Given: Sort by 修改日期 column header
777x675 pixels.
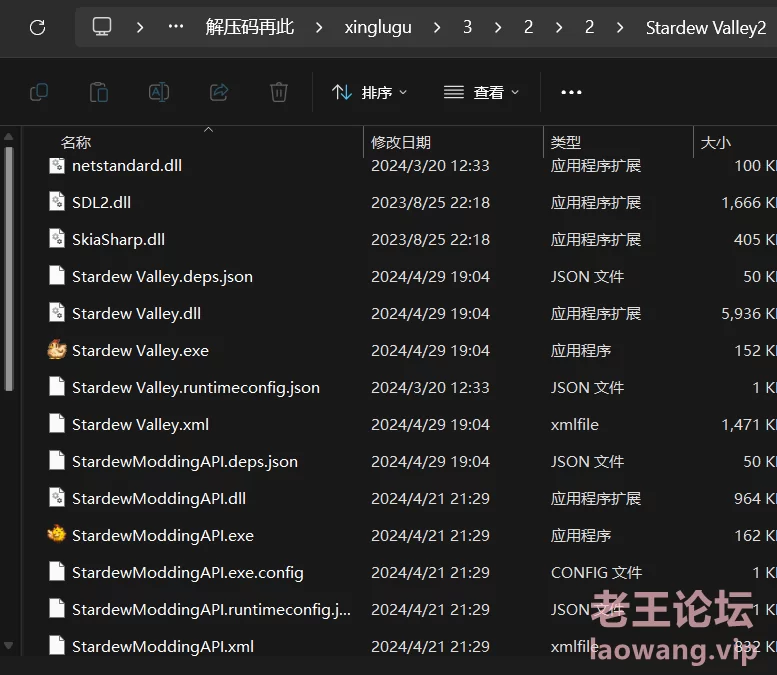Looking at the screenshot, I should [x=401, y=143].
